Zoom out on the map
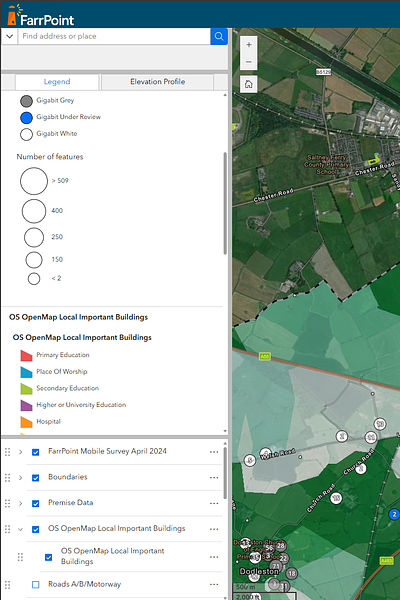400x600 pixels. click(249, 62)
